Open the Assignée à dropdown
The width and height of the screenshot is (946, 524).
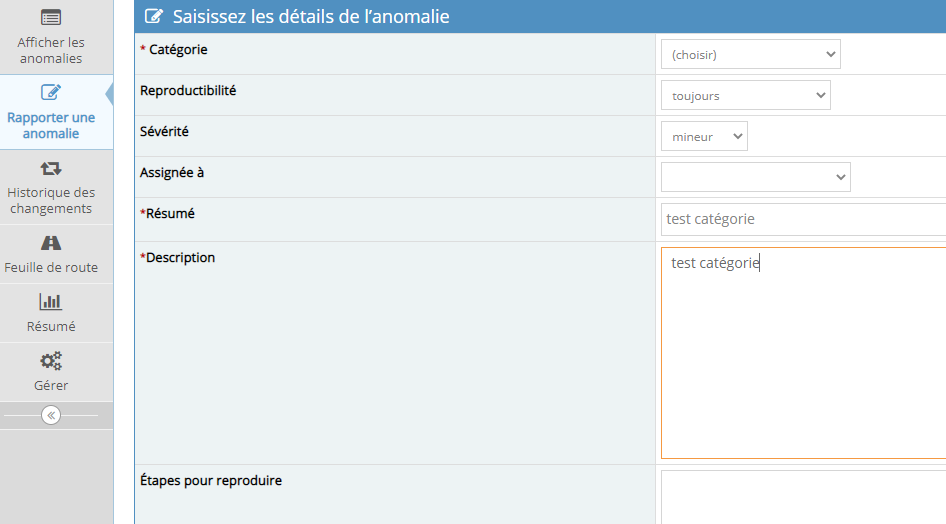pos(755,177)
